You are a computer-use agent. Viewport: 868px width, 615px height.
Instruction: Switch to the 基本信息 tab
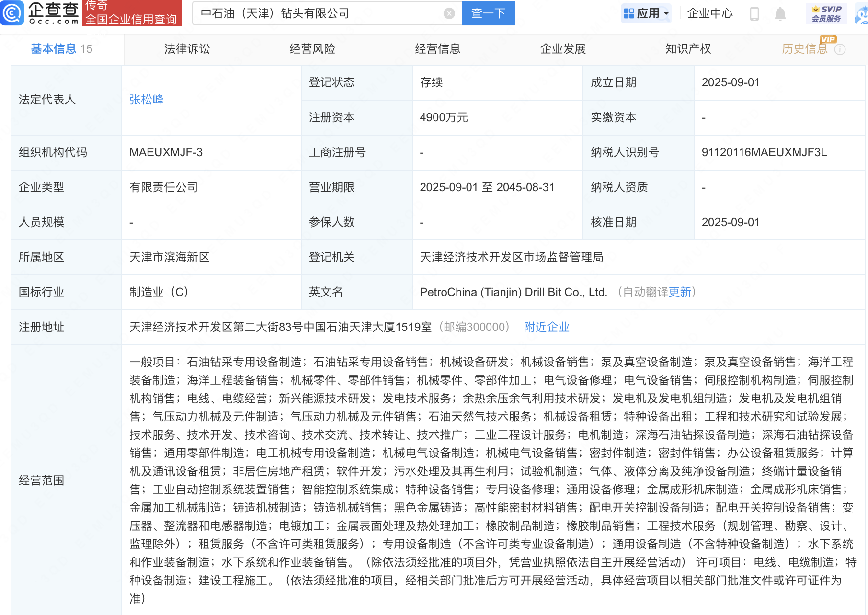[x=61, y=49]
